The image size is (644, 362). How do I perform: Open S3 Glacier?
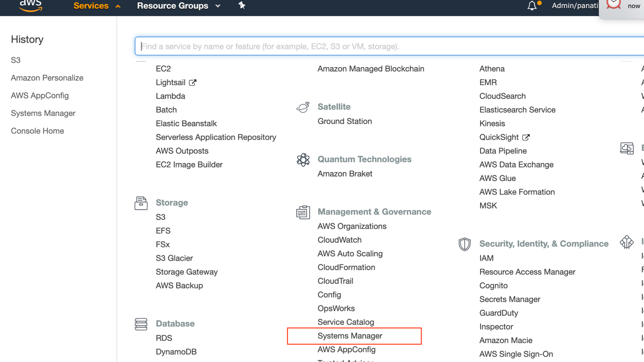coord(174,258)
